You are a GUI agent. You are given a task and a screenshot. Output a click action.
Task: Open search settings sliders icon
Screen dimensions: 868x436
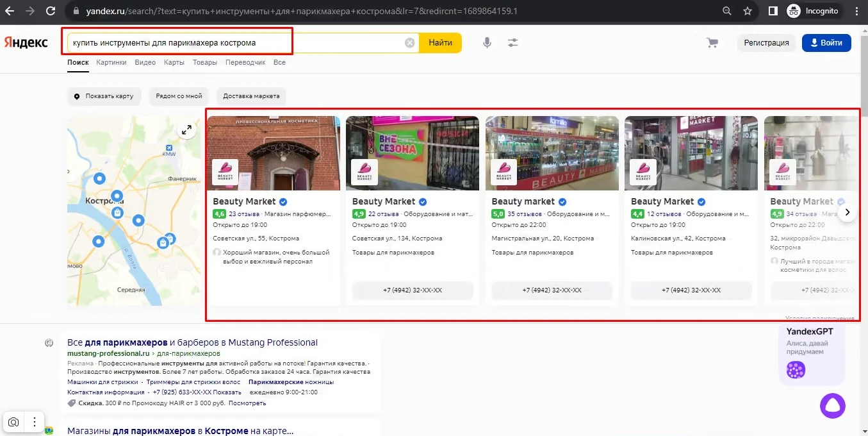513,43
